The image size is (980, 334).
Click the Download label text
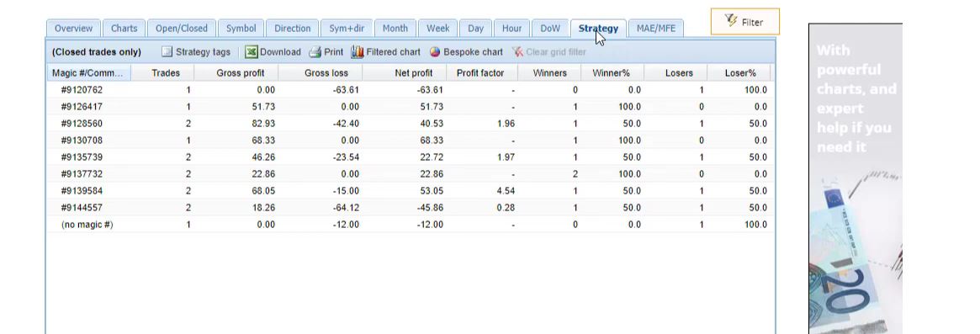coord(280,52)
